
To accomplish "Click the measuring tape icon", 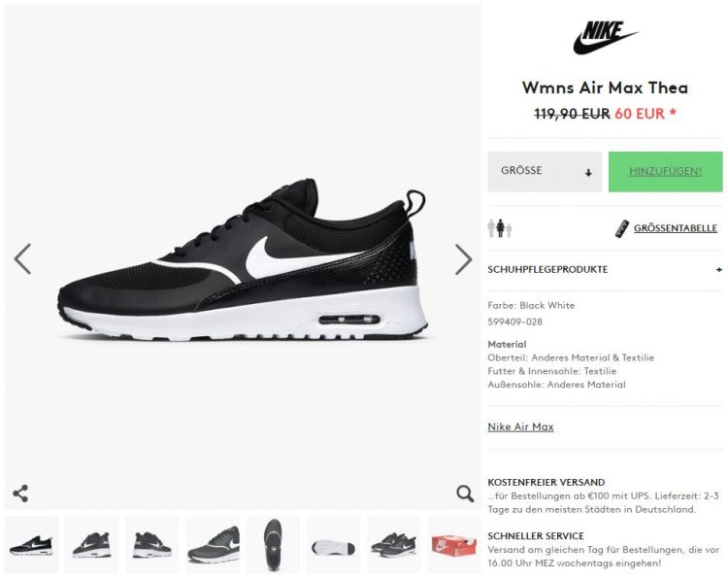I will [x=621, y=228].
